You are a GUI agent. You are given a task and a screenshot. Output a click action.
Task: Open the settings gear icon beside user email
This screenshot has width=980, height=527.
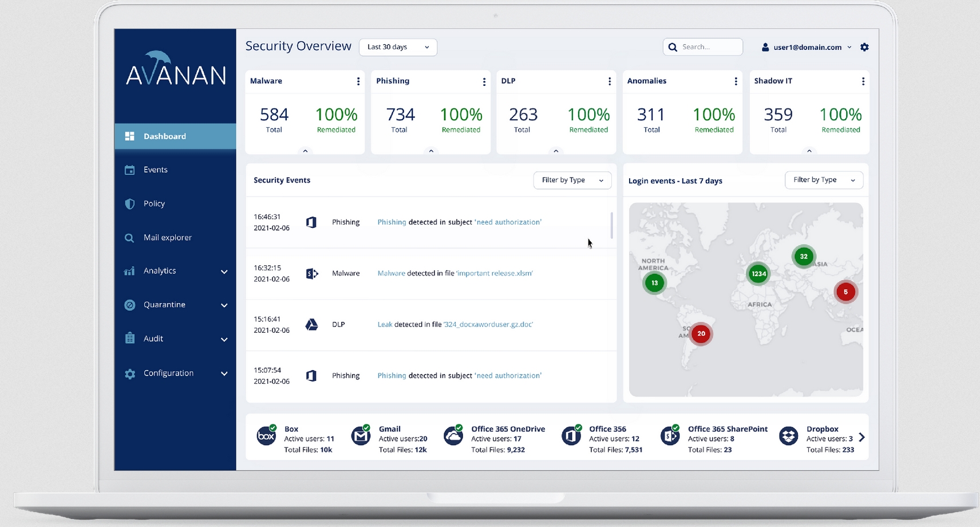click(864, 48)
